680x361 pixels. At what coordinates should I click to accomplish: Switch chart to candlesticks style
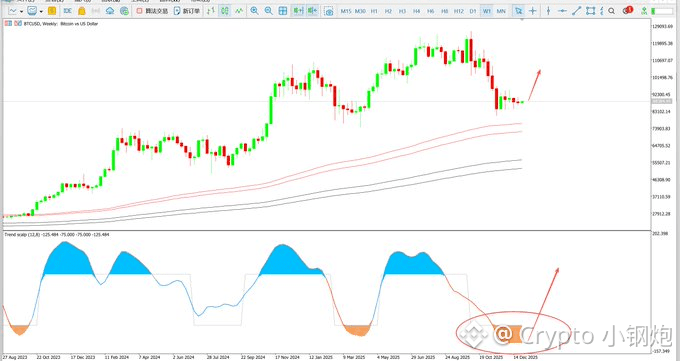pyautogui.click(x=225, y=11)
